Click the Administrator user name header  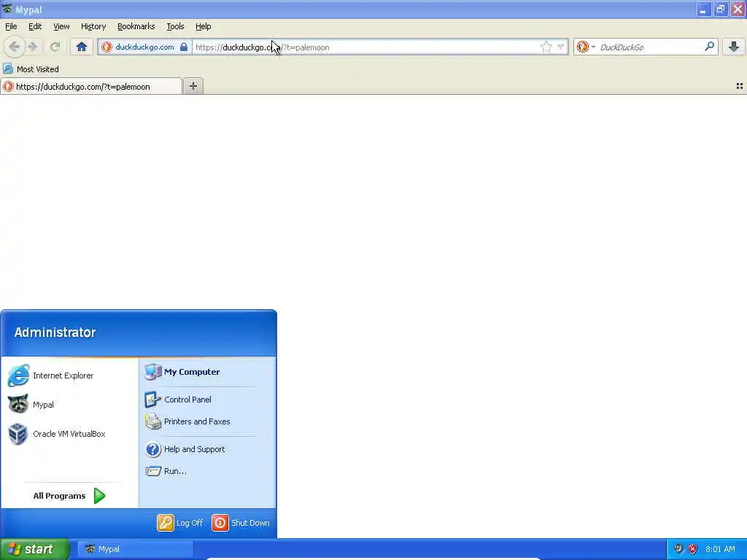click(55, 332)
